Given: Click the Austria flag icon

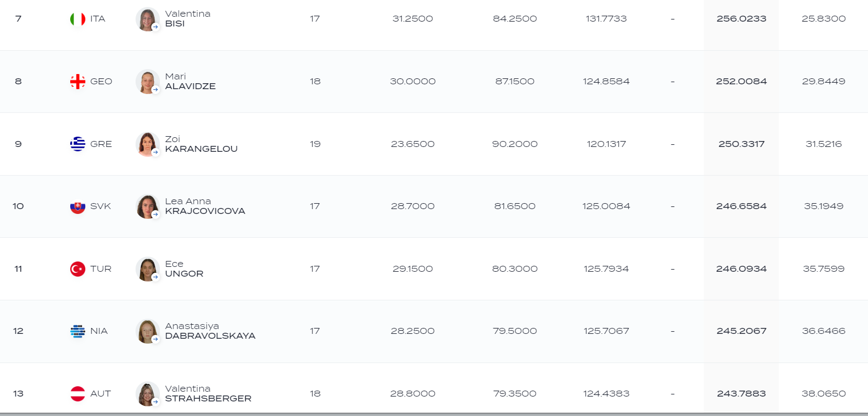Looking at the screenshot, I should 78,394.
